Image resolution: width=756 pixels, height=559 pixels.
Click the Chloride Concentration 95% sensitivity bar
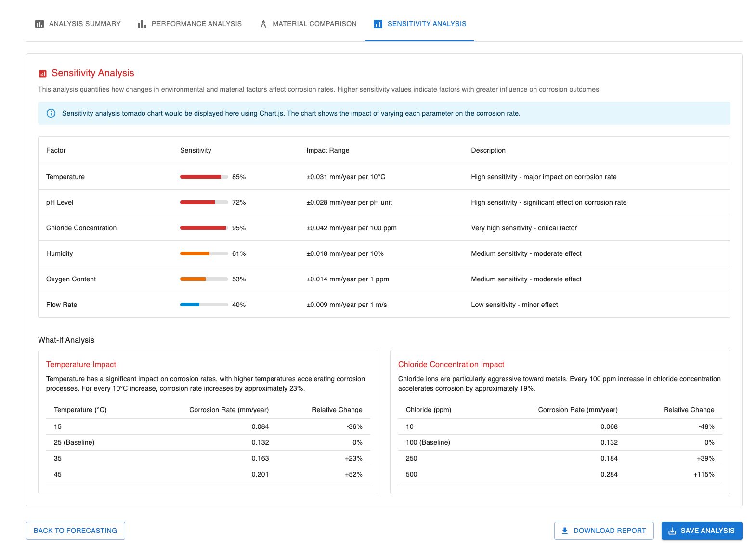(204, 228)
